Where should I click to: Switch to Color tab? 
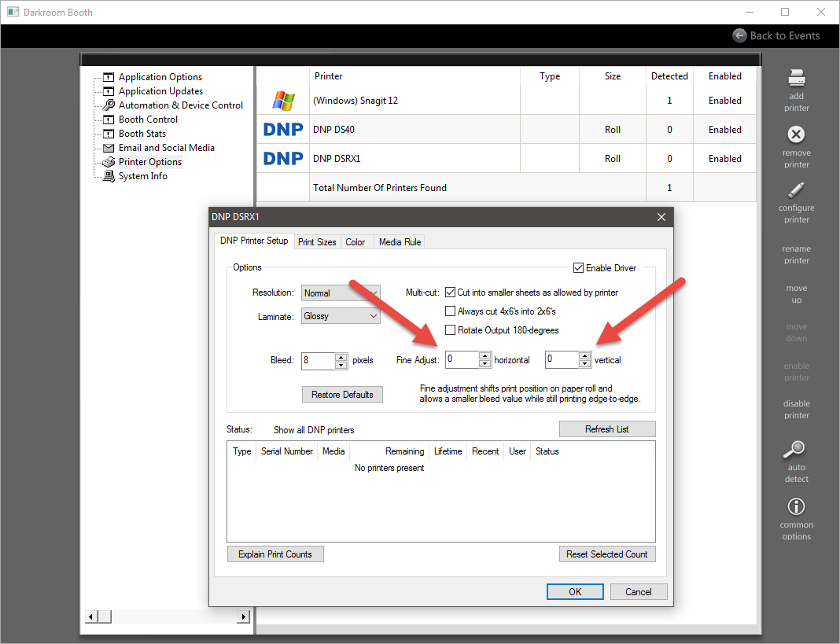pyautogui.click(x=356, y=242)
